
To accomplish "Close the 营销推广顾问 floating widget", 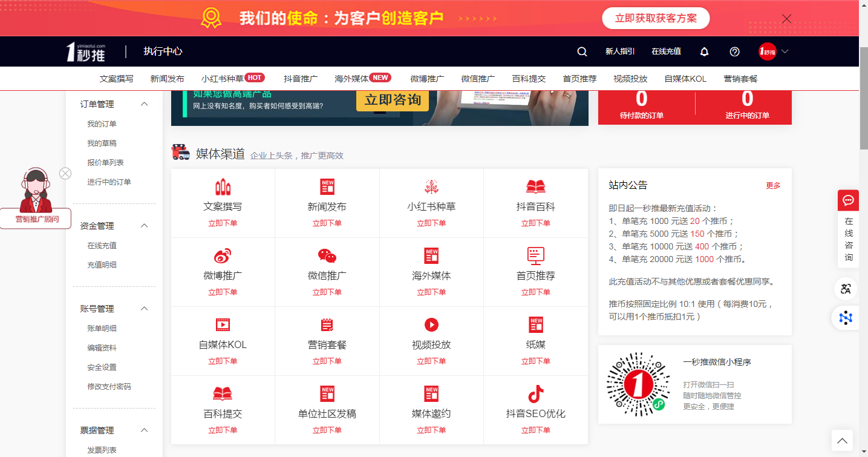I will coord(65,174).
